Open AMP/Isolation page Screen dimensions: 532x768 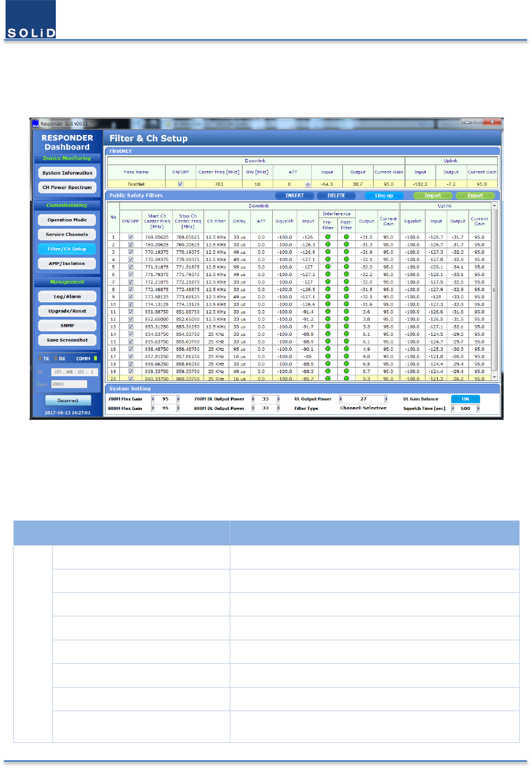(67, 263)
